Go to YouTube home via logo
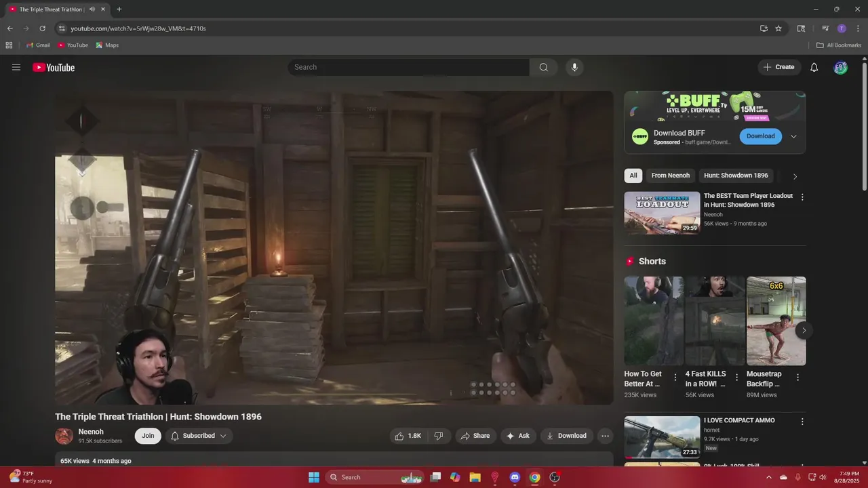The image size is (868, 488). pyautogui.click(x=54, y=67)
